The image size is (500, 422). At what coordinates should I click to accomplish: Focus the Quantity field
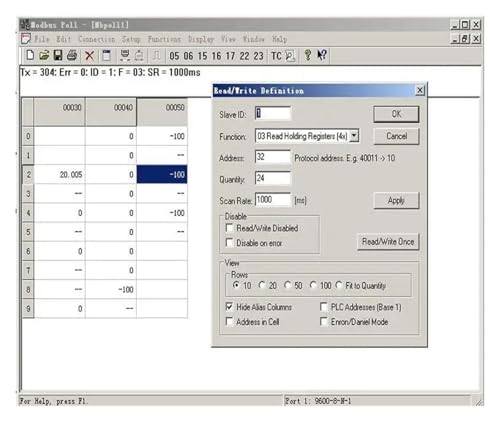(x=273, y=178)
